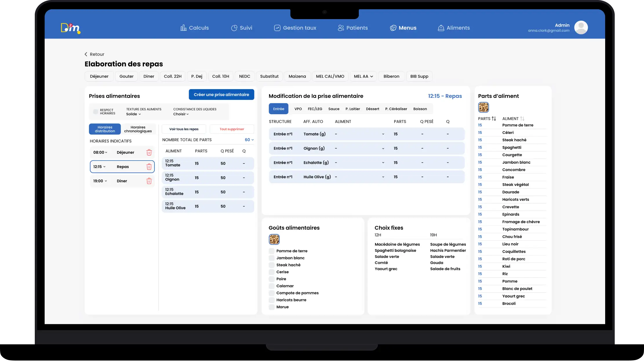This screenshot has width=644, height=363.
Task: Check Steak haché taste checkbox
Action: click(272, 265)
